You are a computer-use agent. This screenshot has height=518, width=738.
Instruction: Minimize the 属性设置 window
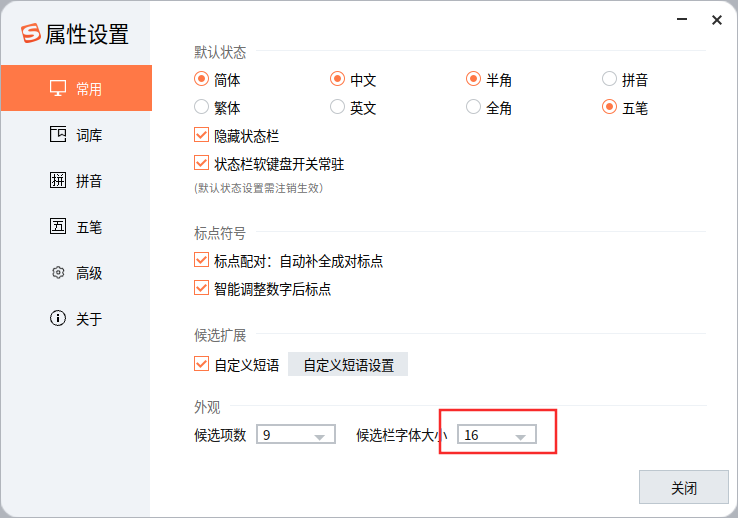coord(682,19)
